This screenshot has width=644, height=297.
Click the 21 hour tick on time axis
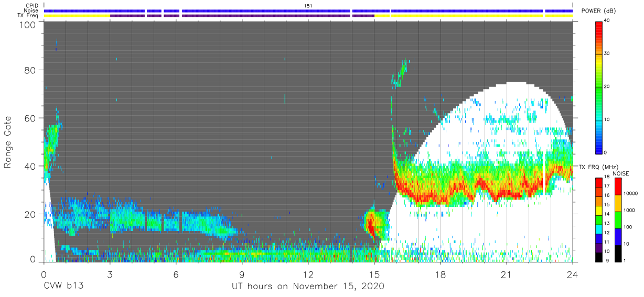click(507, 273)
